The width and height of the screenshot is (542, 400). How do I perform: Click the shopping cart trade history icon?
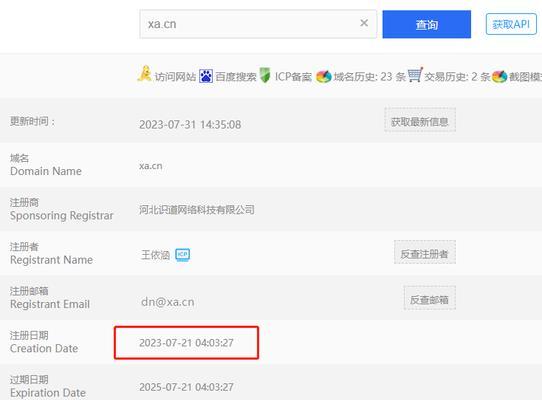[x=415, y=75]
